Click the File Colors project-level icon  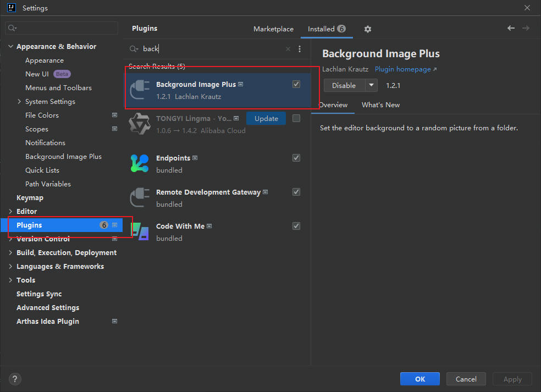click(x=114, y=115)
